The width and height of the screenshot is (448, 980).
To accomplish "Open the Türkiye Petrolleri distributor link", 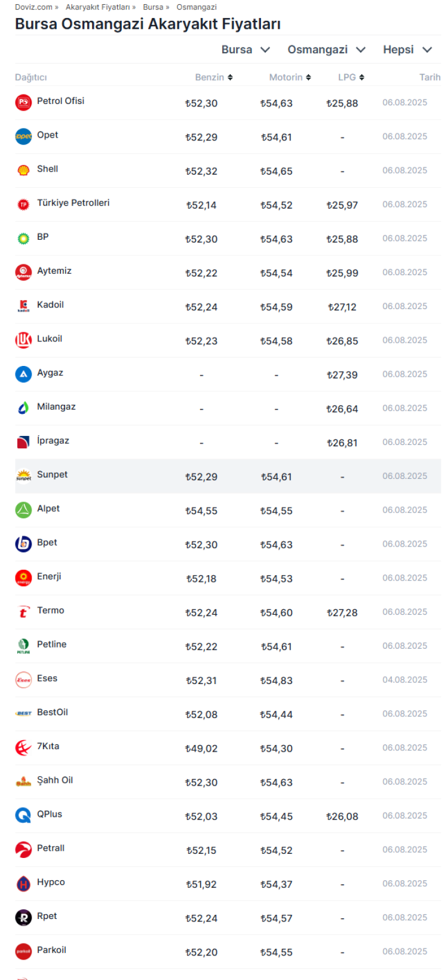I will click(x=73, y=203).
